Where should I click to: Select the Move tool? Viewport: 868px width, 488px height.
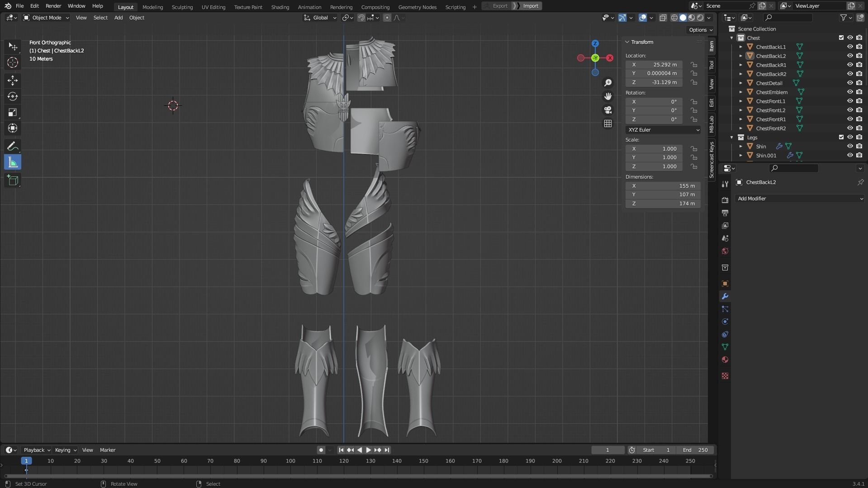(x=13, y=81)
